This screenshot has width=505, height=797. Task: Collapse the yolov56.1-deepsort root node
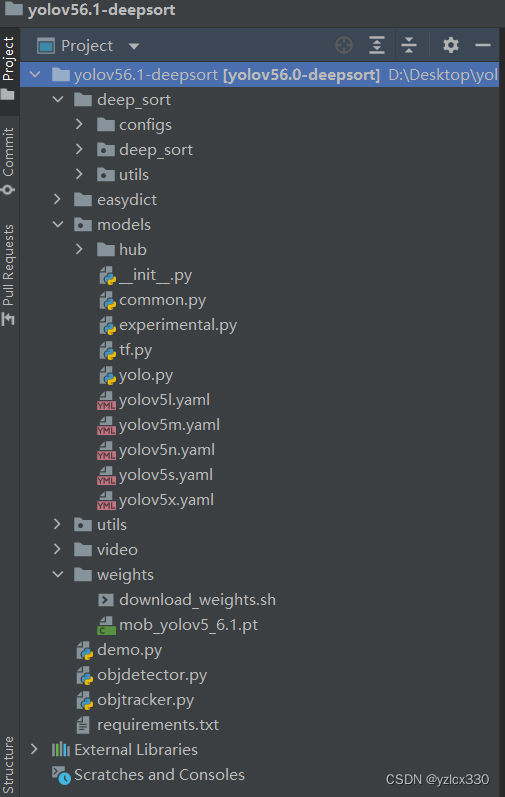(x=35, y=75)
